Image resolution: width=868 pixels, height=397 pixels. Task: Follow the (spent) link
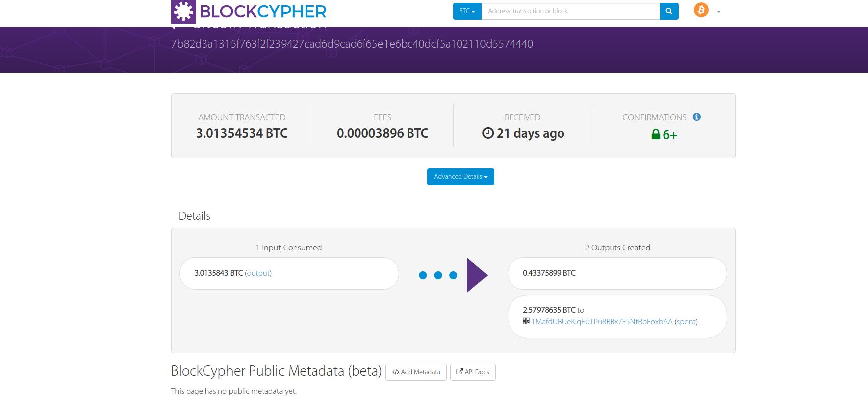(x=686, y=322)
